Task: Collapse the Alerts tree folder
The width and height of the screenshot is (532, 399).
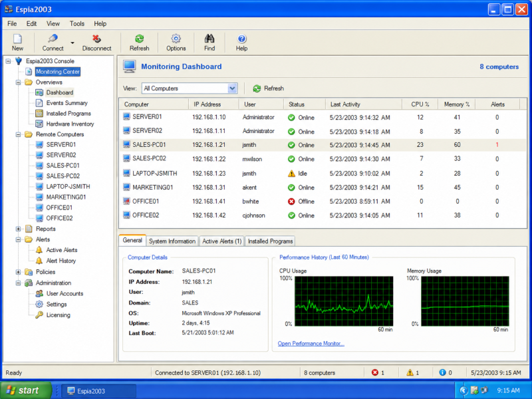Action: (x=19, y=239)
